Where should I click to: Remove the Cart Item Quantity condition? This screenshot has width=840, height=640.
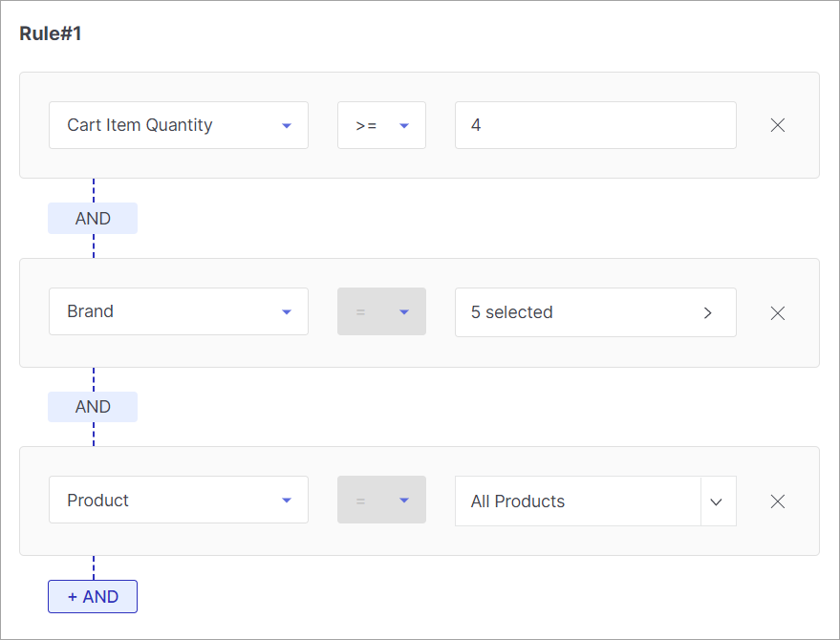777,125
